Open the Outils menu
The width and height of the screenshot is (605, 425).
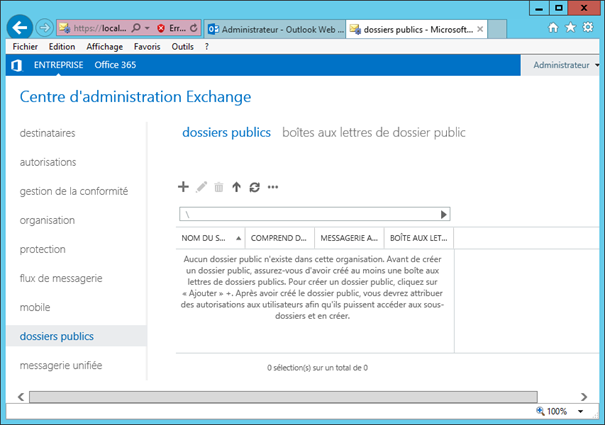[x=183, y=47]
